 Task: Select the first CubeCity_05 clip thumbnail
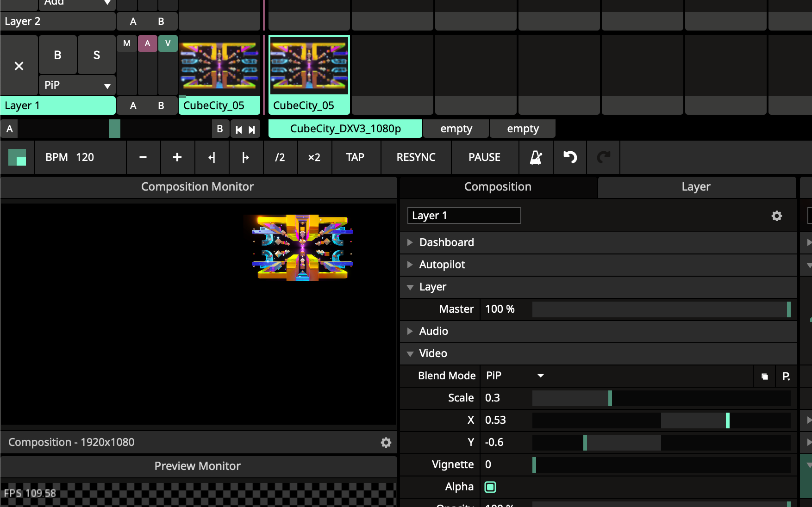(219, 66)
